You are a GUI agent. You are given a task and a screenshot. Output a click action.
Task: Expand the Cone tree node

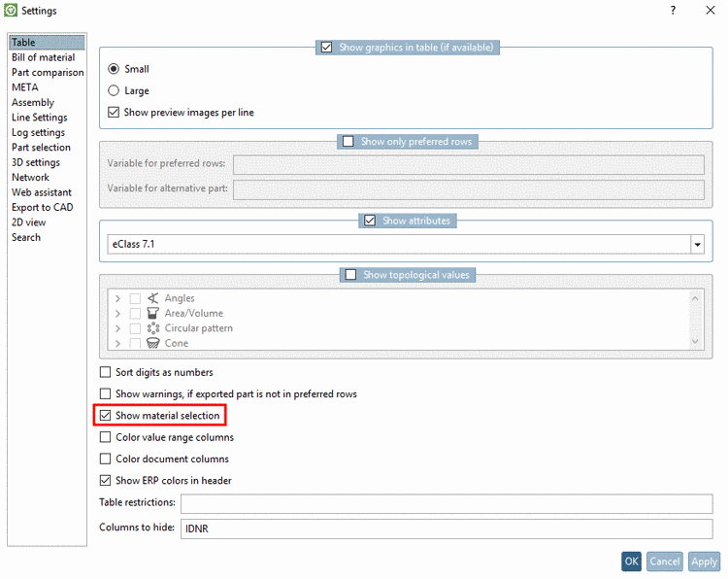(x=117, y=343)
